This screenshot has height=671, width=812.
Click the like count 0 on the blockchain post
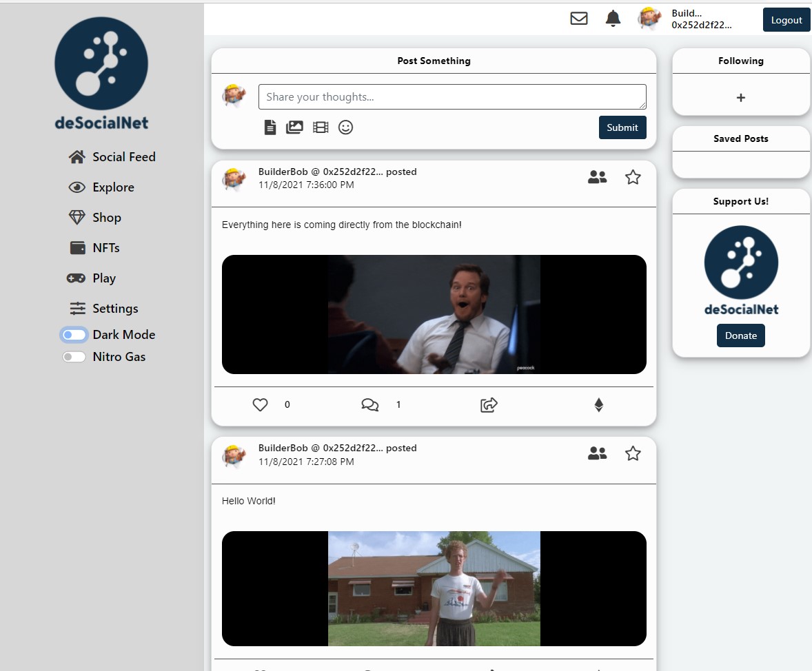coord(287,405)
